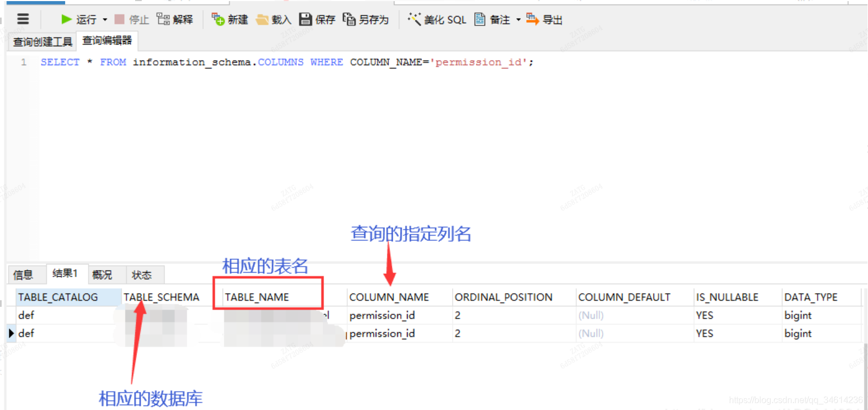Sort by TABLE_CATALOG column header
The height and width of the screenshot is (410, 868).
[x=68, y=297]
